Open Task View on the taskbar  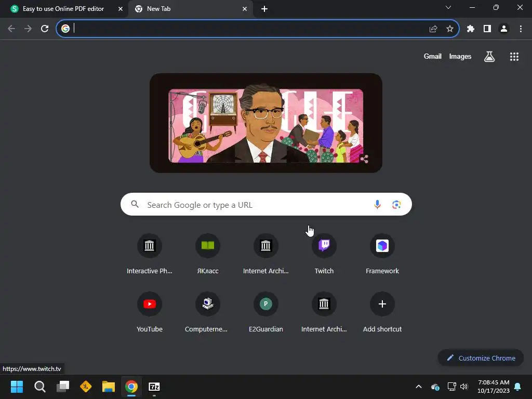pos(63,387)
